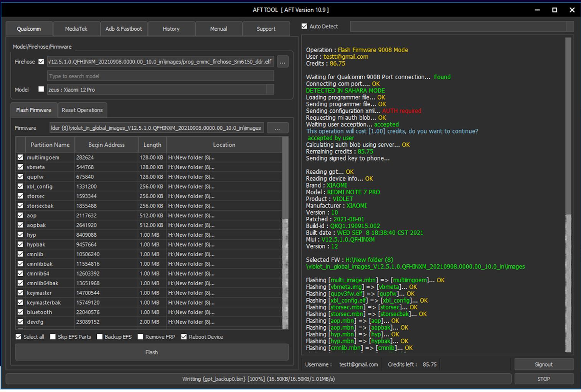Open the Auto Detect port dropdown
This screenshot has height=392, width=581.
pos(569,26)
